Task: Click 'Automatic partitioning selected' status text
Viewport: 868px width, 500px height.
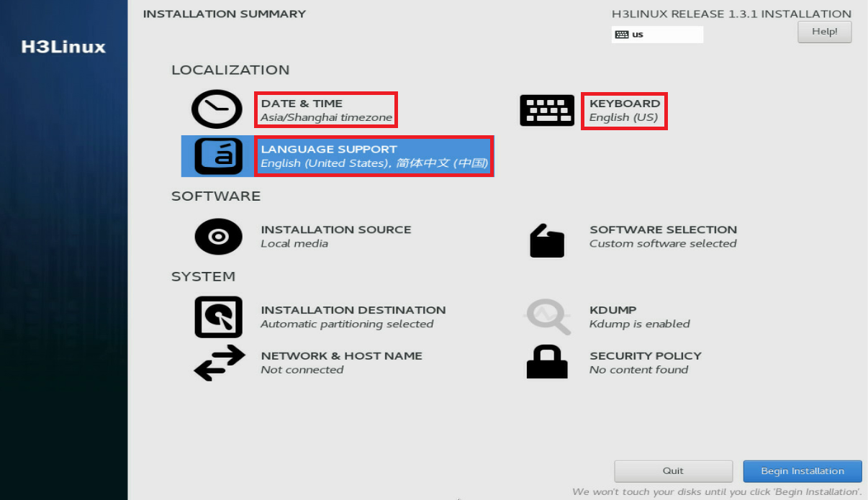Action: click(x=347, y=324)
